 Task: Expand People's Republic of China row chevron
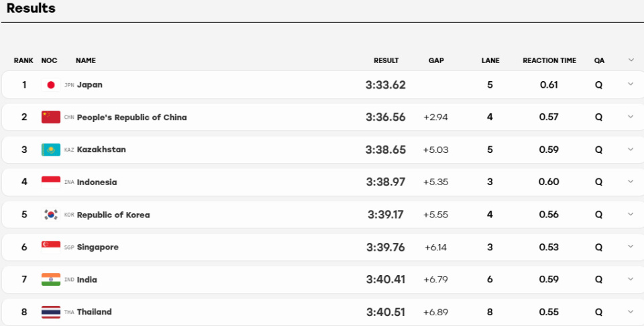(631, 117)
